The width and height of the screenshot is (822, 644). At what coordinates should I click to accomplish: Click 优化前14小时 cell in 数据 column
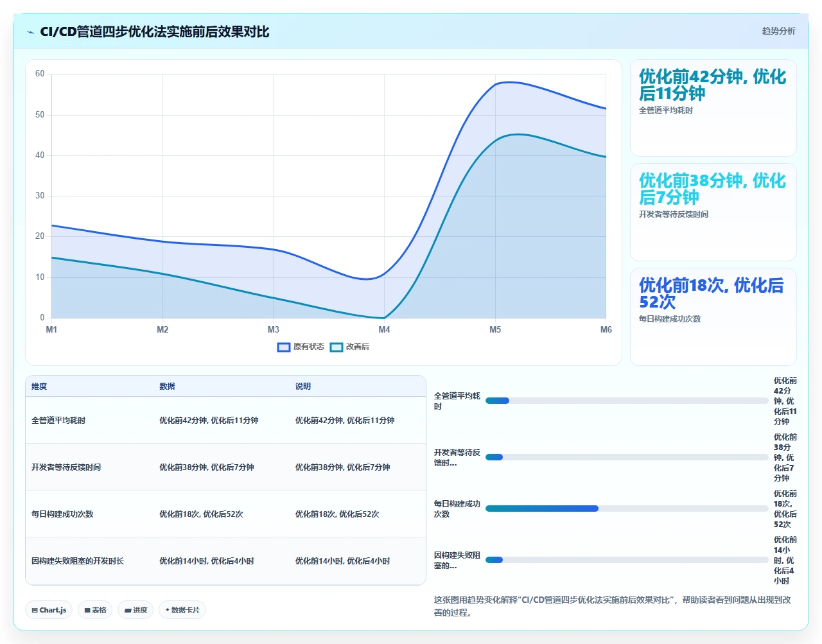207,561
